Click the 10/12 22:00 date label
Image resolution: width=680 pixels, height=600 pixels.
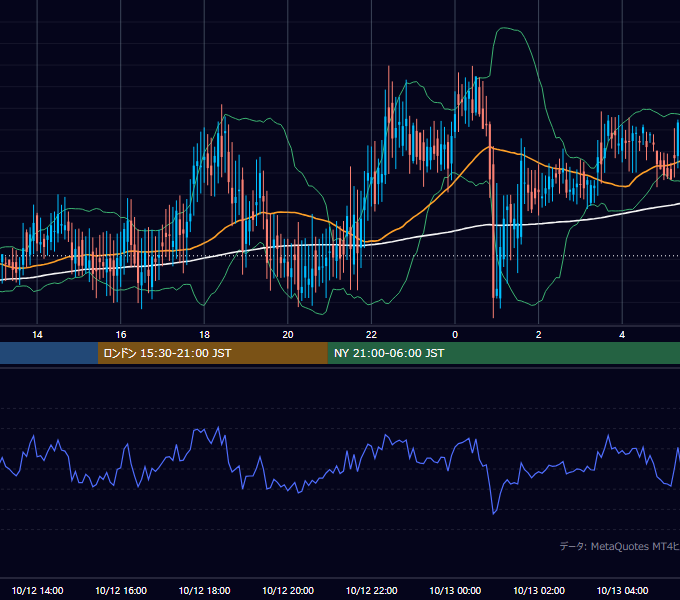point(371,590)
